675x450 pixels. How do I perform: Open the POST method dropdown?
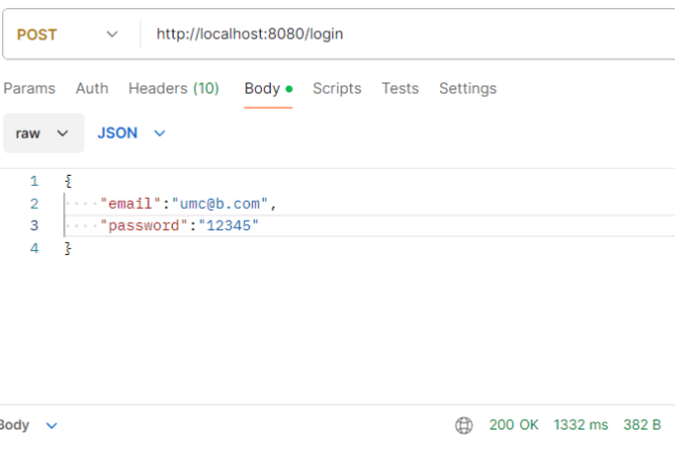68,35
